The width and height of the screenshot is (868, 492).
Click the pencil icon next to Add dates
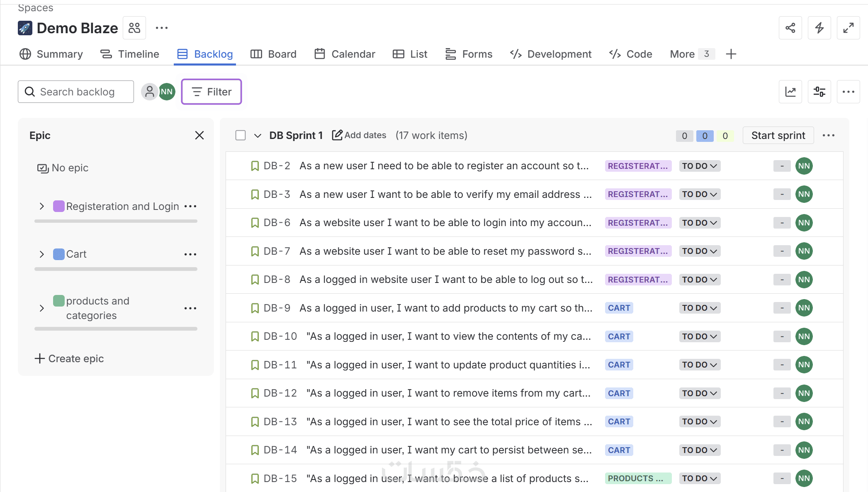(x=337, y=135)
